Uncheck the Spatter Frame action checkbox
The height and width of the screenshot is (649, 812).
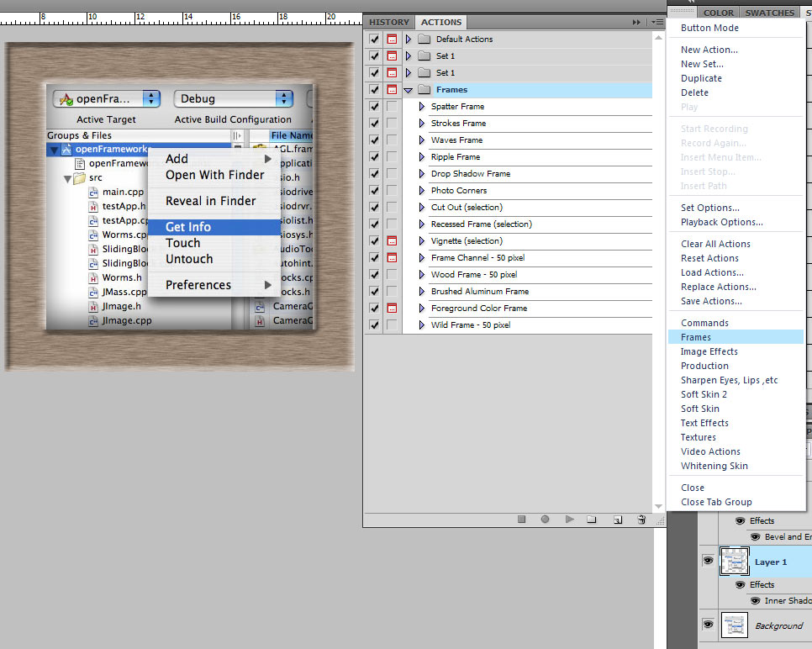click(374, 107)
